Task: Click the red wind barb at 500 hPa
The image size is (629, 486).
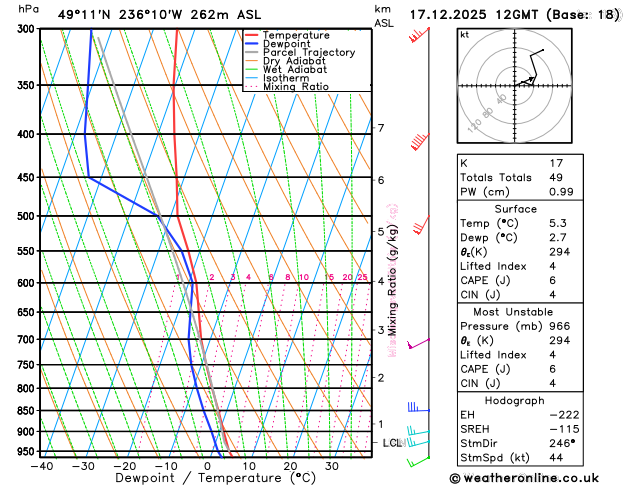Action: click(x=421, y=225)
